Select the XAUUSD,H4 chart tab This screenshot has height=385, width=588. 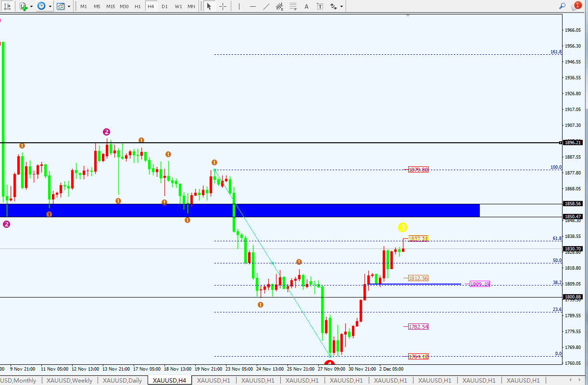[x=169, y=380]
